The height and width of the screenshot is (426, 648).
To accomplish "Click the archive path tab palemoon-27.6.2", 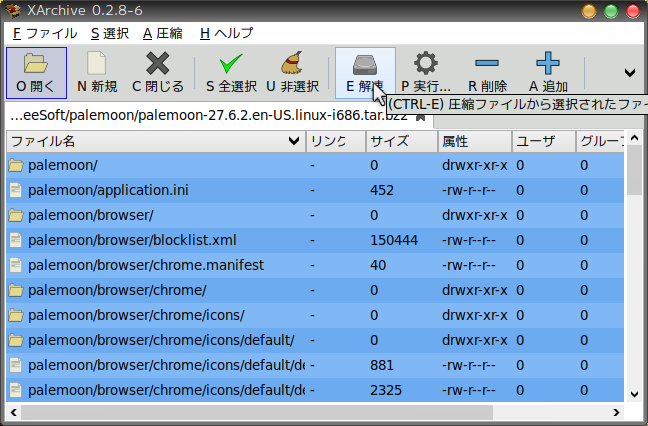I will (209, 115).
